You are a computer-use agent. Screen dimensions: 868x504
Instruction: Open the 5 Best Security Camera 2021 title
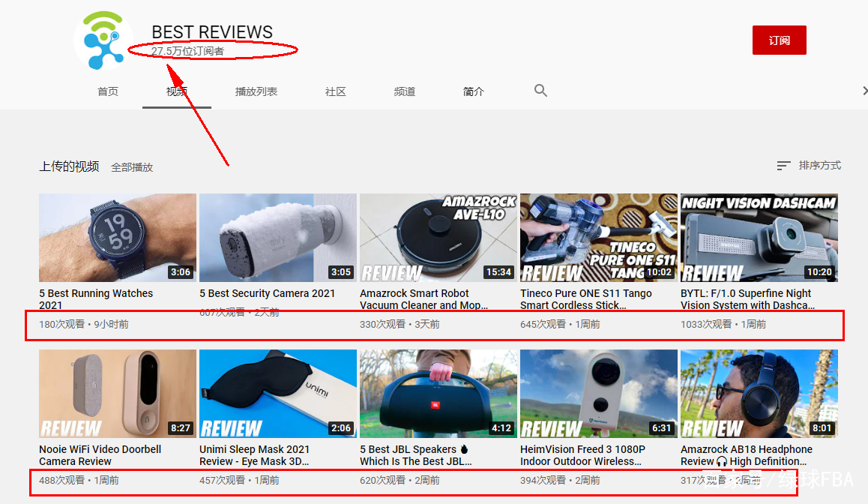pos(268,293)
